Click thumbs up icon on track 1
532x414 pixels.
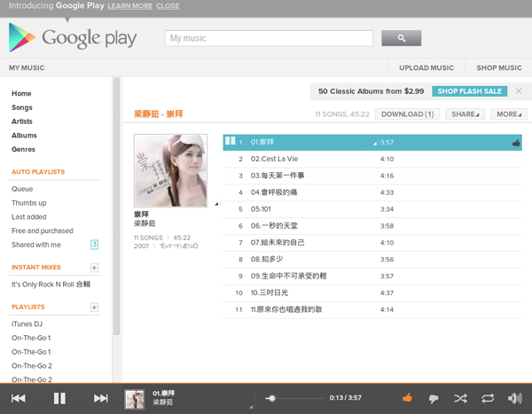coord(516,143)
